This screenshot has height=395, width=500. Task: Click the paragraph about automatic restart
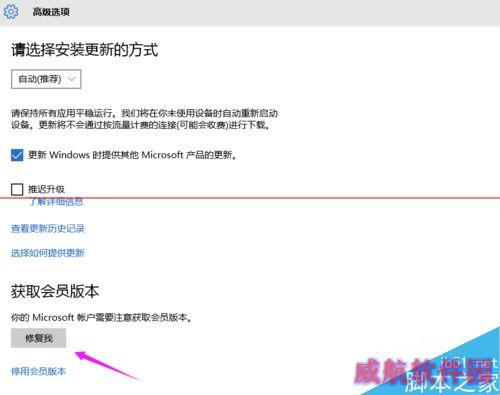pyautogui.click(x=144, y=119)
